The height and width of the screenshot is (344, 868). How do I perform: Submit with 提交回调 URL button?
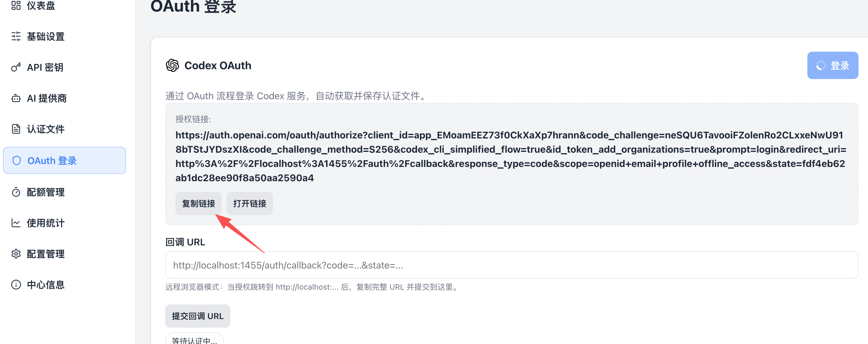click(197, 316)
